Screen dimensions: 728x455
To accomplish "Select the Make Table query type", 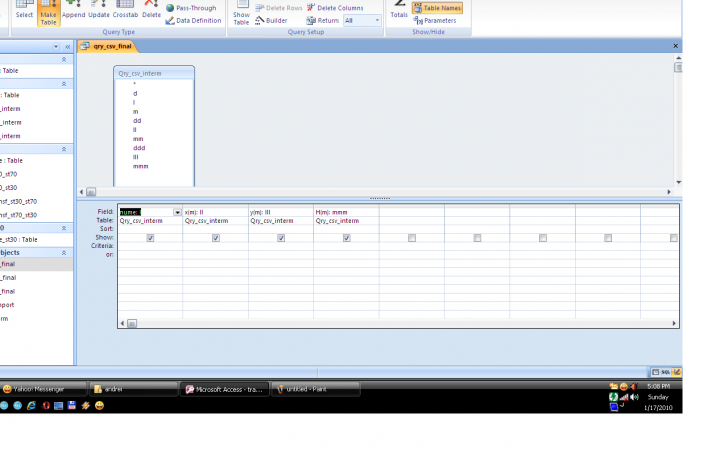I will (48, 13).
